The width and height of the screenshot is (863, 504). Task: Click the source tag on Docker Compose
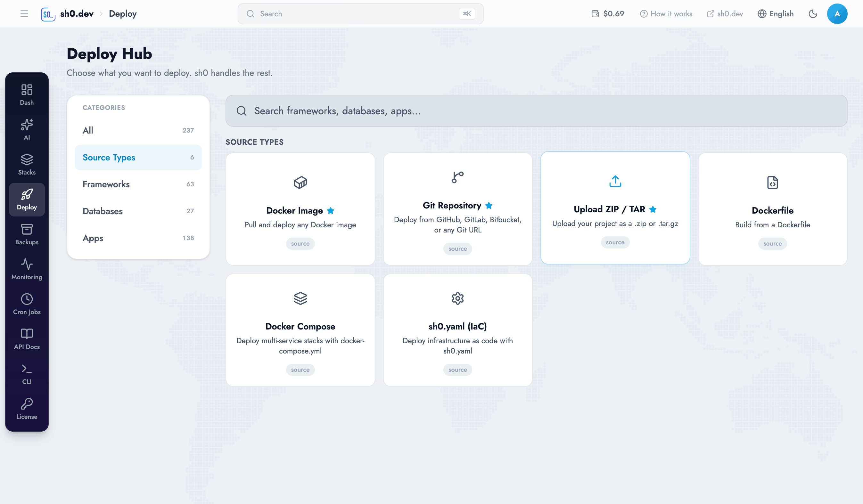point(300,370)
